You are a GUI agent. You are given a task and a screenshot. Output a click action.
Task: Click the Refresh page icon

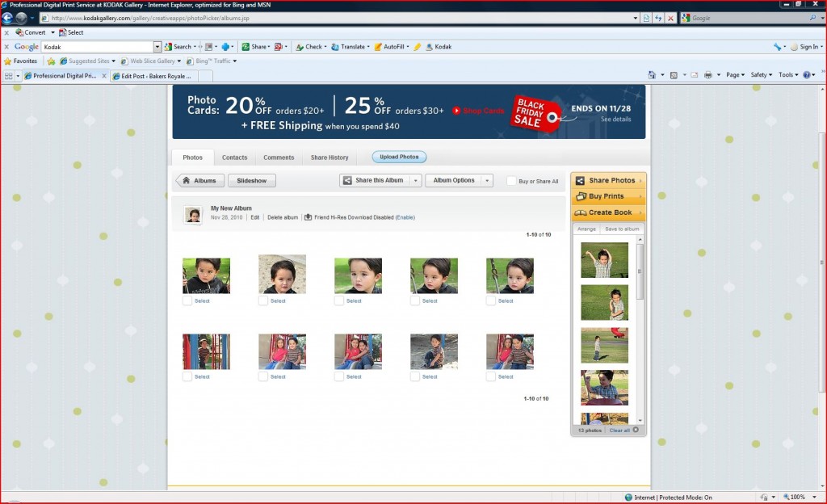pos(658,18)
